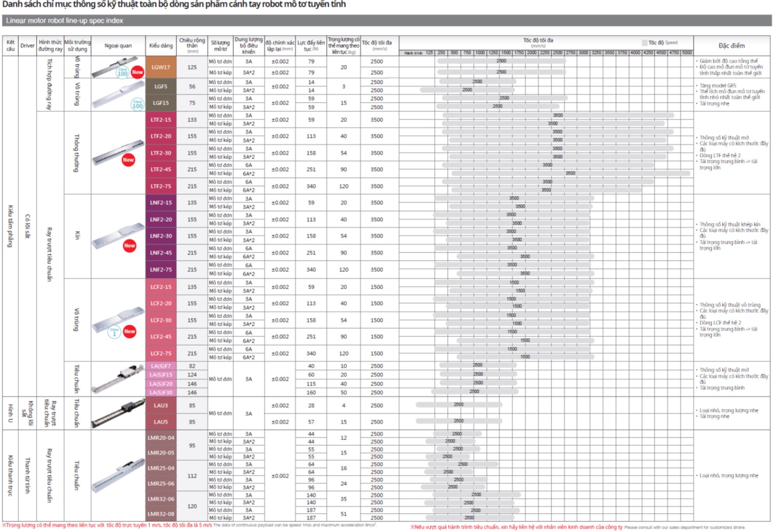Click the Class 100 badge on LGW17 image
Screen dimensions: 777x532
(122, 73)
